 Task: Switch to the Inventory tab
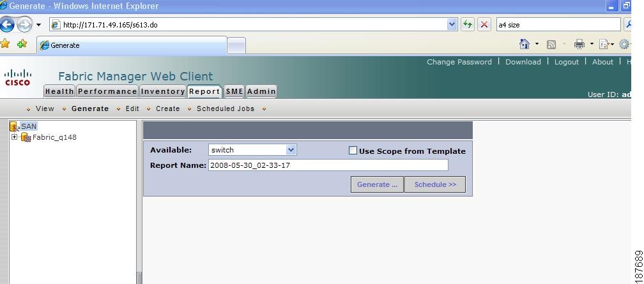pyautogui.click(x=163, y=91)
